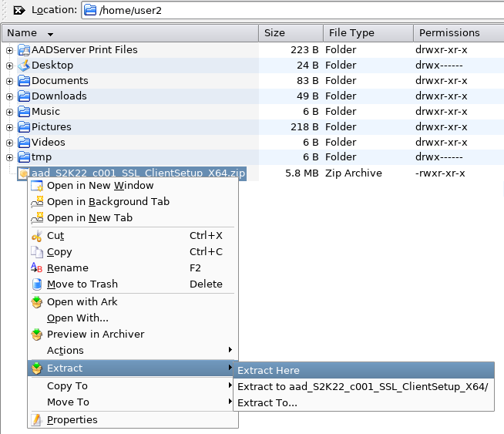Click the Rename icon in context menu

[36, 268]
